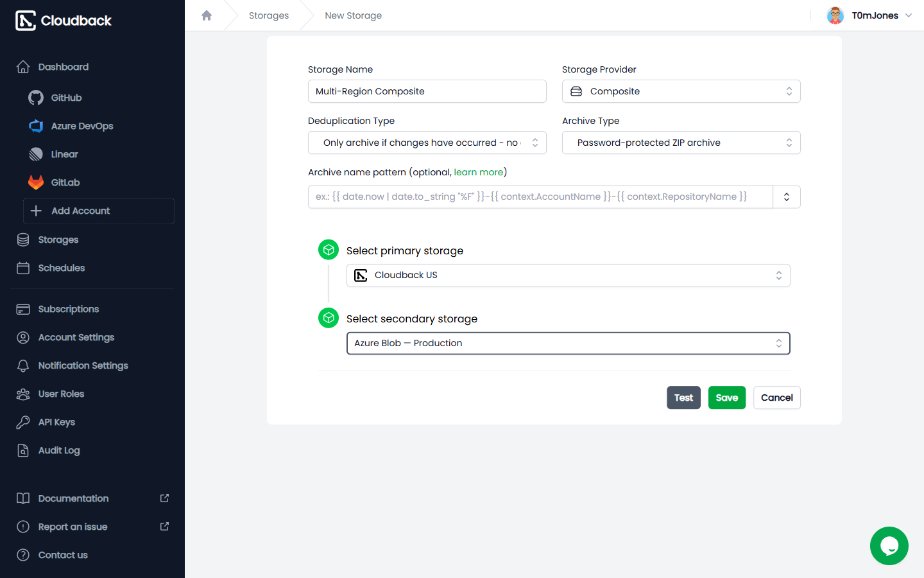
Task: Open the Storage Provider dropdown
Action: click(681, 91)
